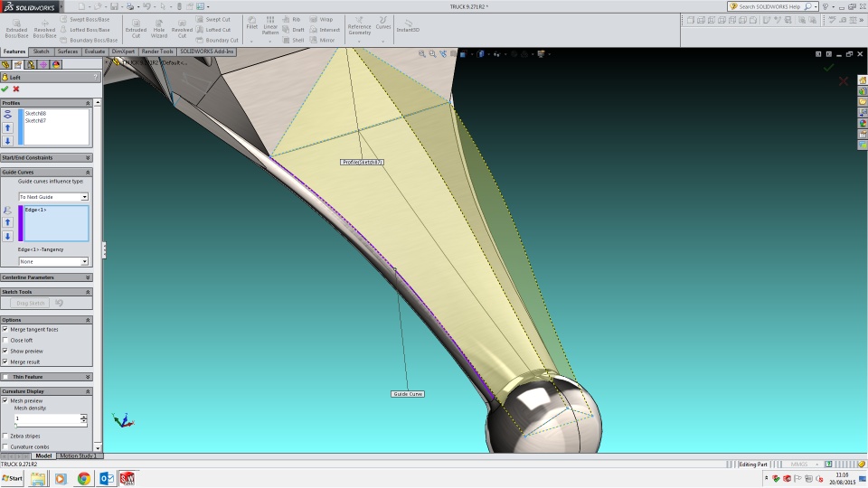Click the Drag Sketch button
Viewport: 868px width, 488px height.
31,304
